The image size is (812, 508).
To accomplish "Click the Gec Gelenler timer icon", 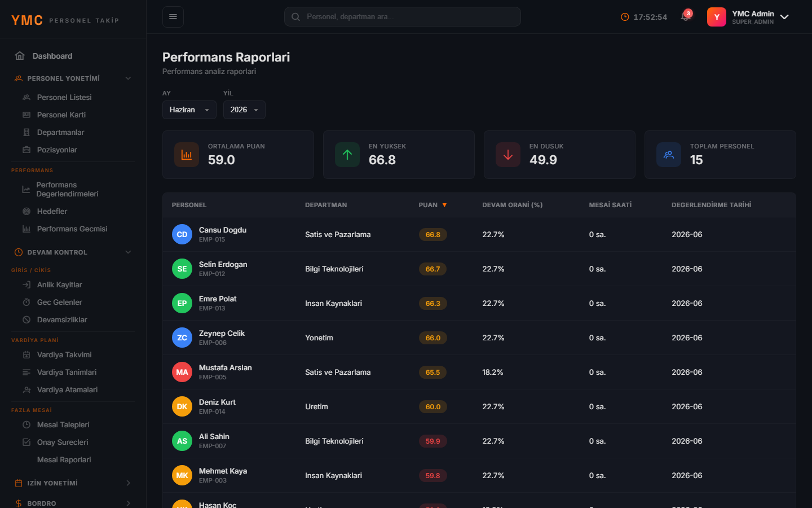I will (x=27, y=302).
